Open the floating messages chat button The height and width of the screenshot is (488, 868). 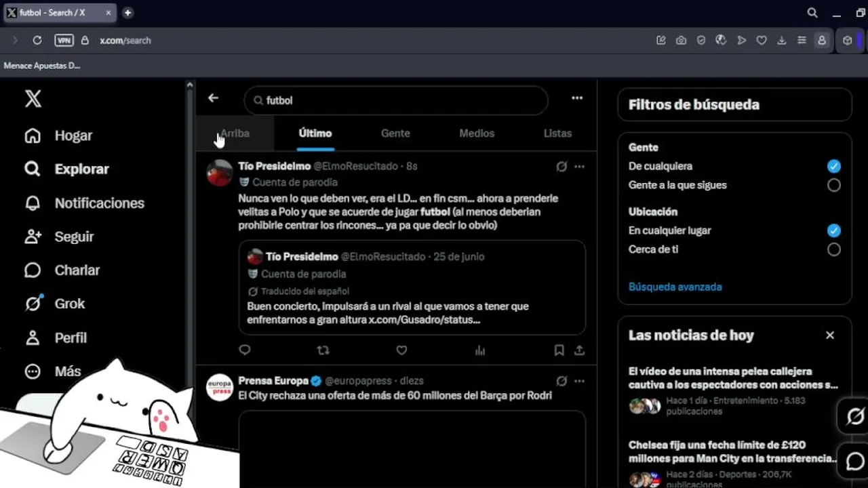(854, 461)
